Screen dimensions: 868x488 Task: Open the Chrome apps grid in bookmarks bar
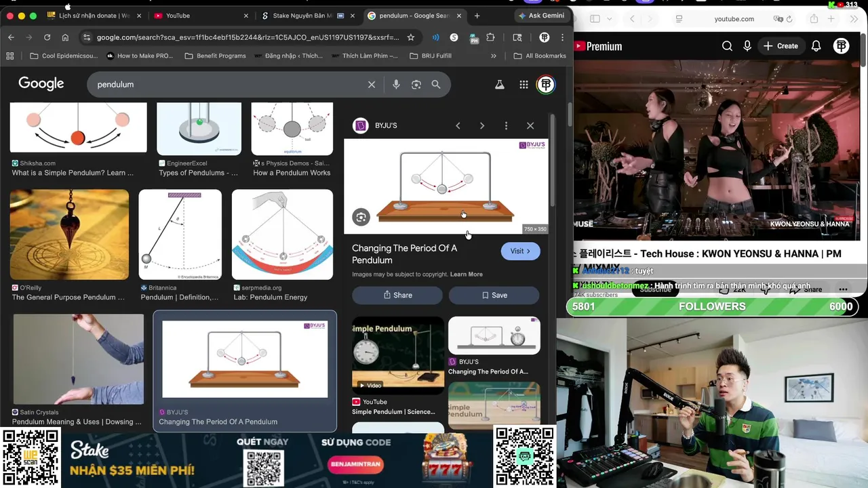coord(9,56)
